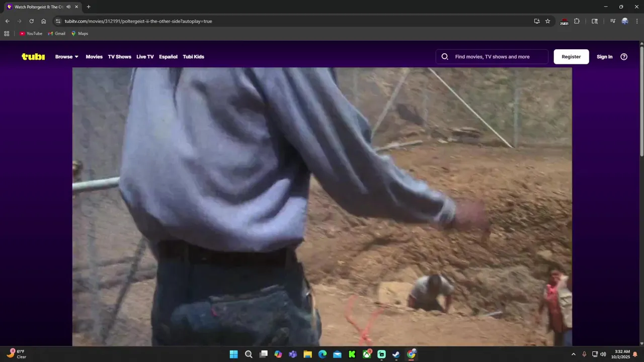Viewport: 644px width, 362px height.
Task: Open the Mail app on the taskbar
Action: click(337, 354)
